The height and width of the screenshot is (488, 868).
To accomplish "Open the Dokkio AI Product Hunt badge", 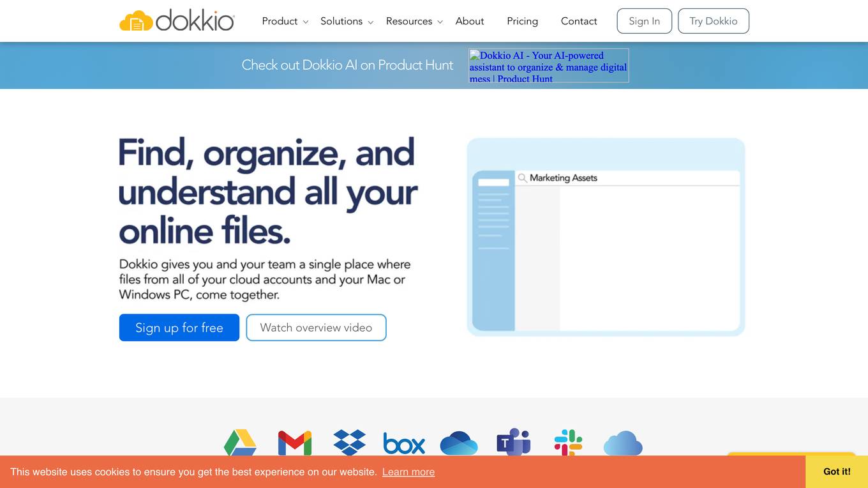I will coord(549,66).
